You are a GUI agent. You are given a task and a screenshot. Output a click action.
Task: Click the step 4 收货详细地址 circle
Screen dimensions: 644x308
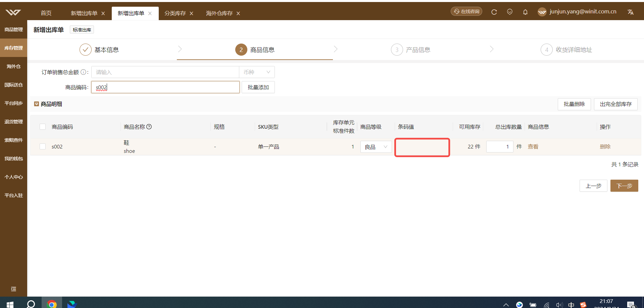tap(547, 50)
